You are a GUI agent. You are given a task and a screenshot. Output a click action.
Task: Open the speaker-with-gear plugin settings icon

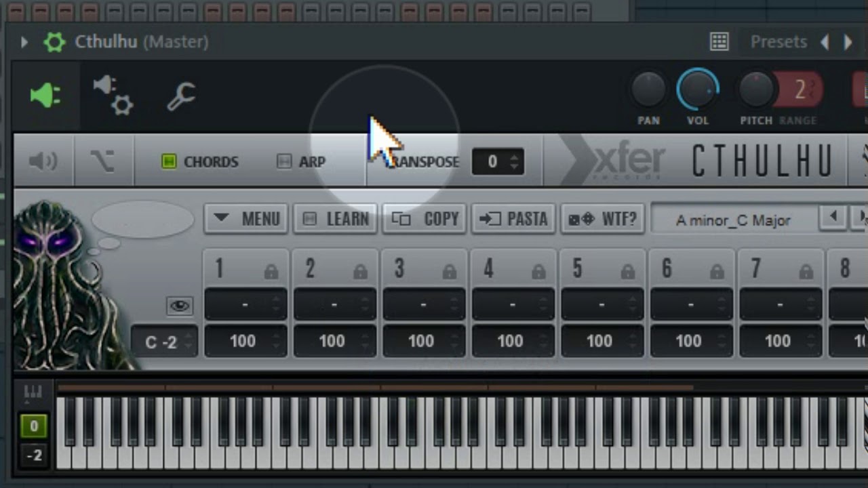click(x=113, y=96)
